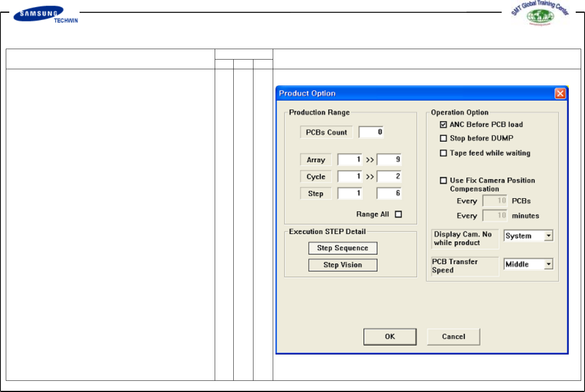Enable Stop before DUMP checkbox
This screenshot has width=585, height=392.
click(443, 138)
